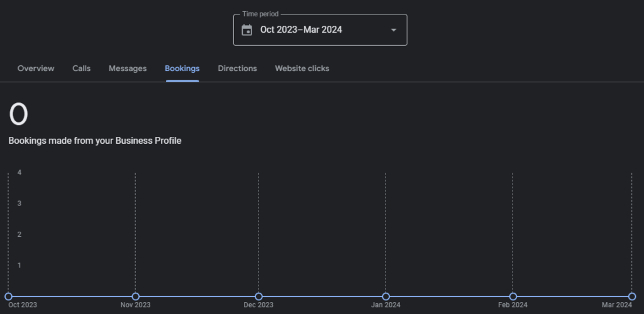Click the Oct 2023 axis label
Screen dimensions: 644x314
coord(23,305)
